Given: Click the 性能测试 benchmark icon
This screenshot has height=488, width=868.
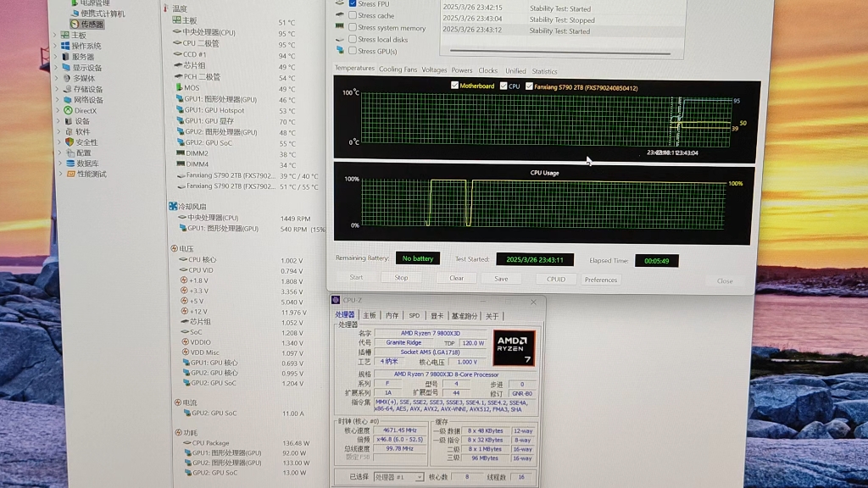Looking at the screenshot, I should pos(70,175).
